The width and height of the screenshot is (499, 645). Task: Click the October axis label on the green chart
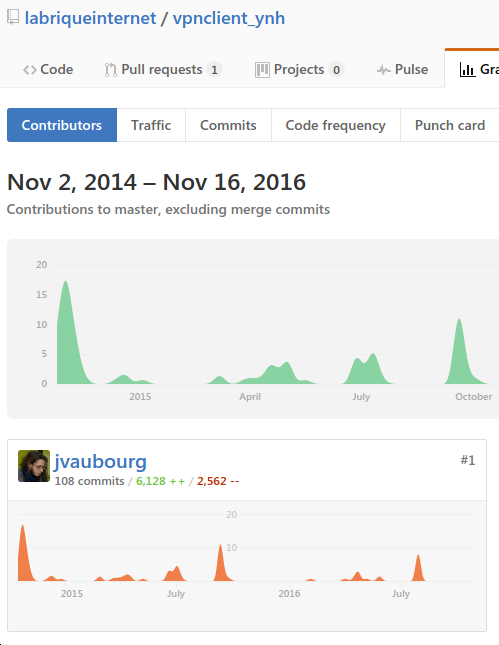(473, 397)
